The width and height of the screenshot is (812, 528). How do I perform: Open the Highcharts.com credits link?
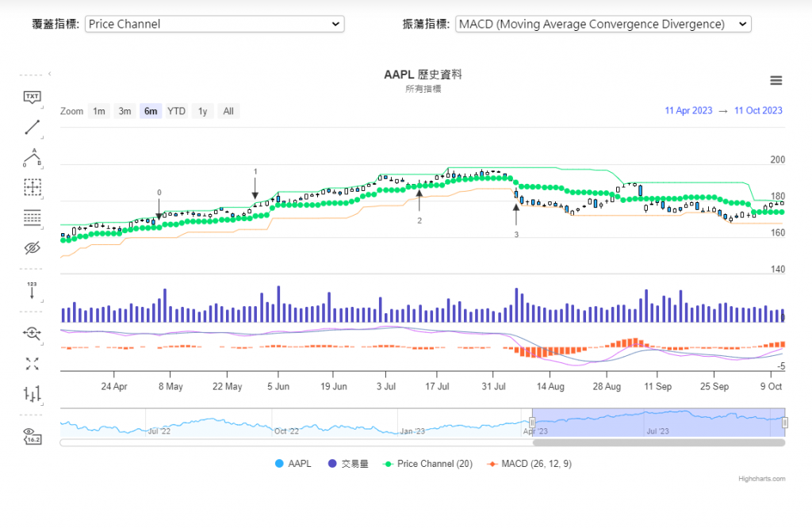[x=762, y=479]
